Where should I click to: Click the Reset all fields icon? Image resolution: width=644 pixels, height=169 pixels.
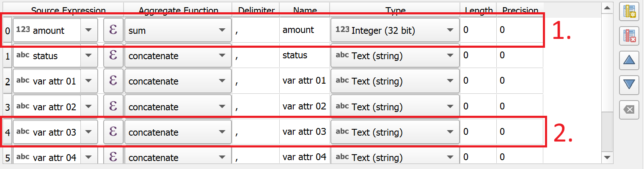click(628, 109)
